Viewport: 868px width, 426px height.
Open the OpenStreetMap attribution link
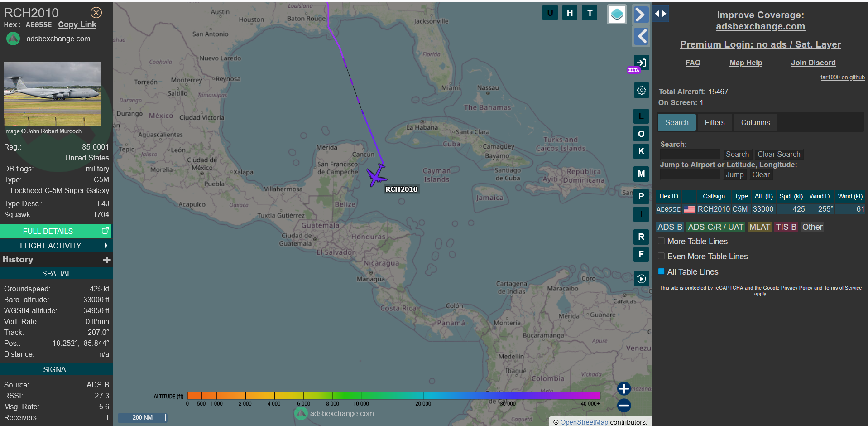[584, 422]
